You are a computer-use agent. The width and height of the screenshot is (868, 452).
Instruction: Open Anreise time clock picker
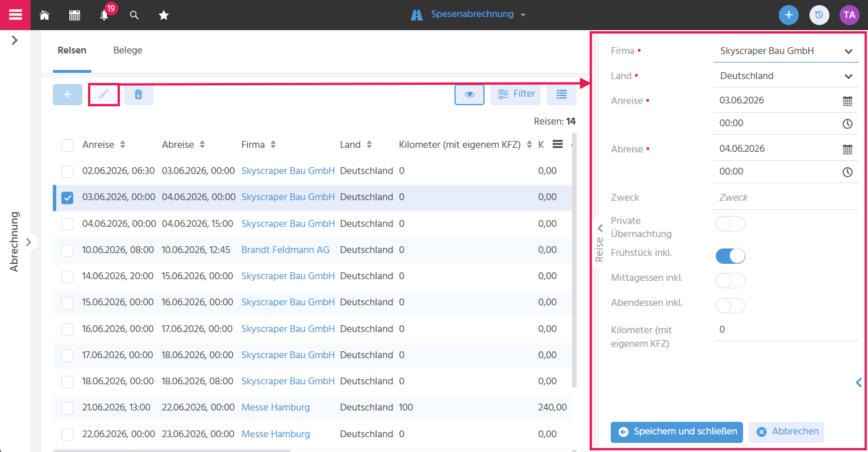848,123
